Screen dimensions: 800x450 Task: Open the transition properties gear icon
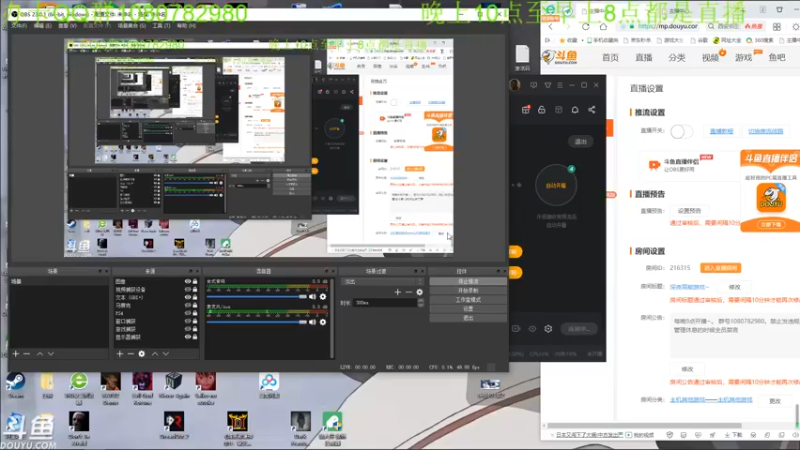[419, 292]
